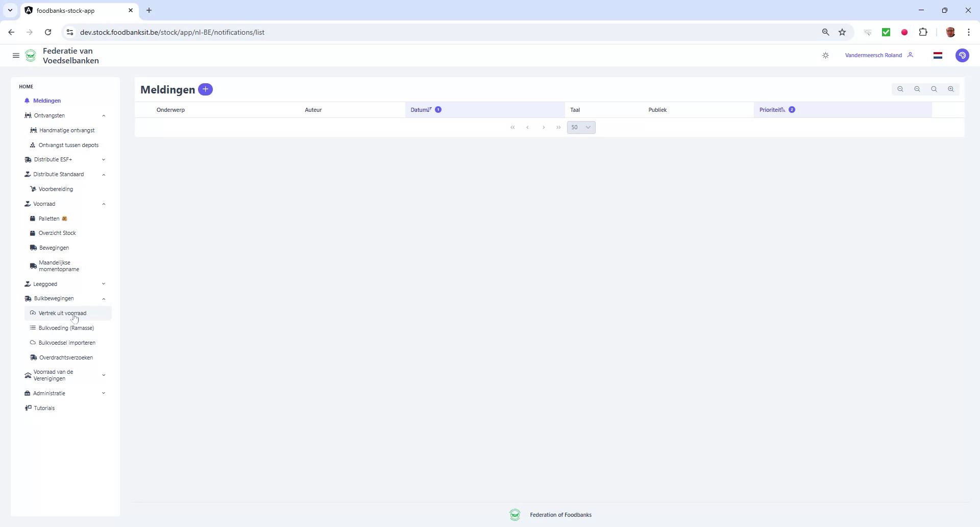Toggle the Prioriteit column sort

pyautogui.click(x=772, y=109)
